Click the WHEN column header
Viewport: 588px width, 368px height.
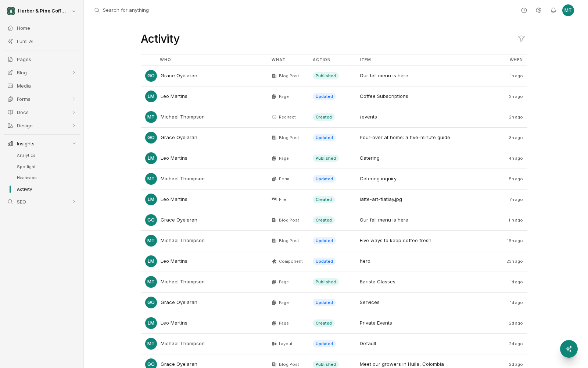[x=516, y=60]
